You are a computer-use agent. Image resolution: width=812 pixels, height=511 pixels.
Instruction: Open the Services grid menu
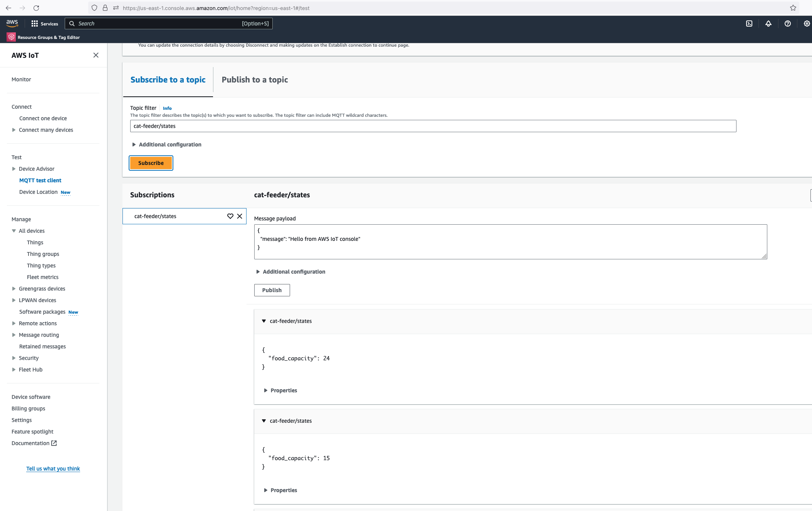click(45, 24)
